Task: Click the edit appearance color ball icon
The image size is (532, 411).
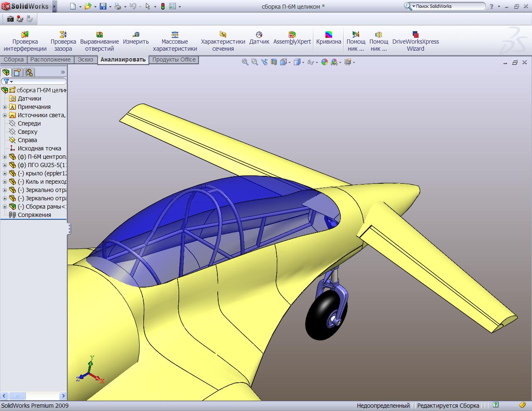Action: [x=324, y=62]
